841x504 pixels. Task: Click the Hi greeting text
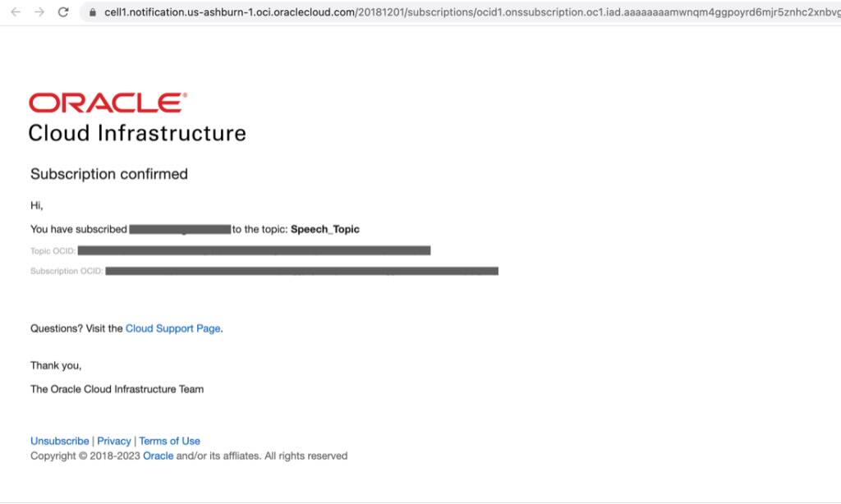[34, 205]
